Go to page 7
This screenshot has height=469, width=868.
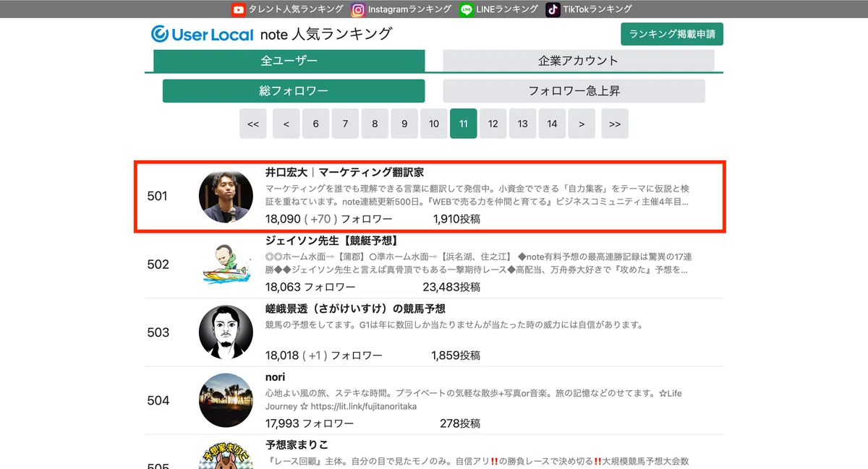tap(346, 124)
